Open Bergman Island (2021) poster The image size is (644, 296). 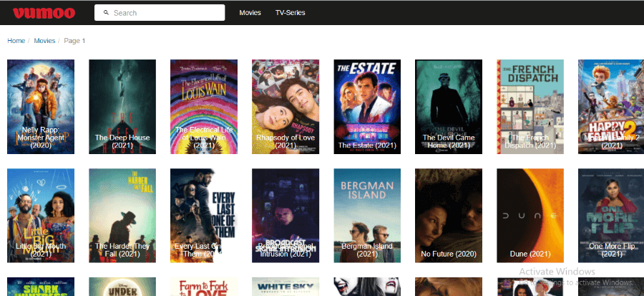(367, 216)
